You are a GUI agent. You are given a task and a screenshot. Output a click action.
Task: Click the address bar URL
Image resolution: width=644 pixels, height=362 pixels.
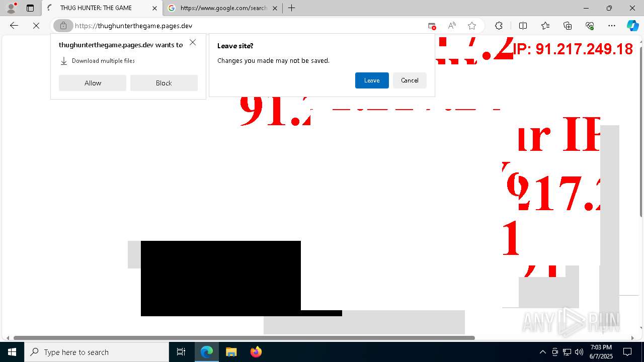pyautogui.click(x=134, y=26)
